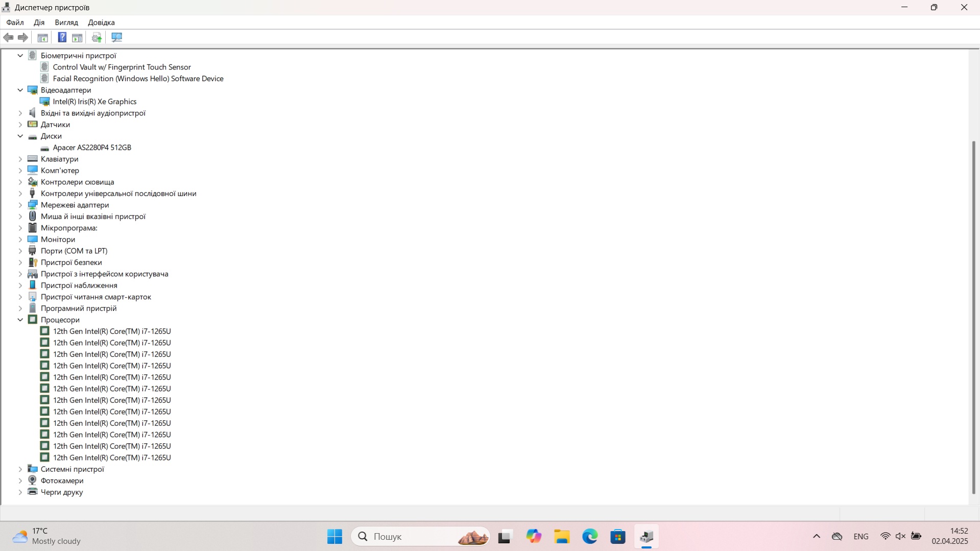Click the Пристрої безпеки key icon

[x=33, y=262]
